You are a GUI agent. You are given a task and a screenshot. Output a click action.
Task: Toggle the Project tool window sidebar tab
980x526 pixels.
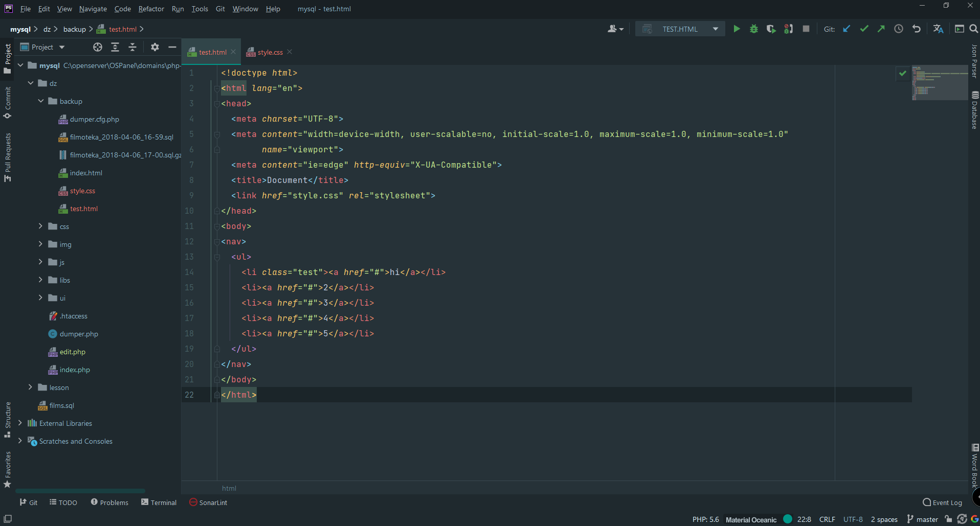[x=8, y=58]
